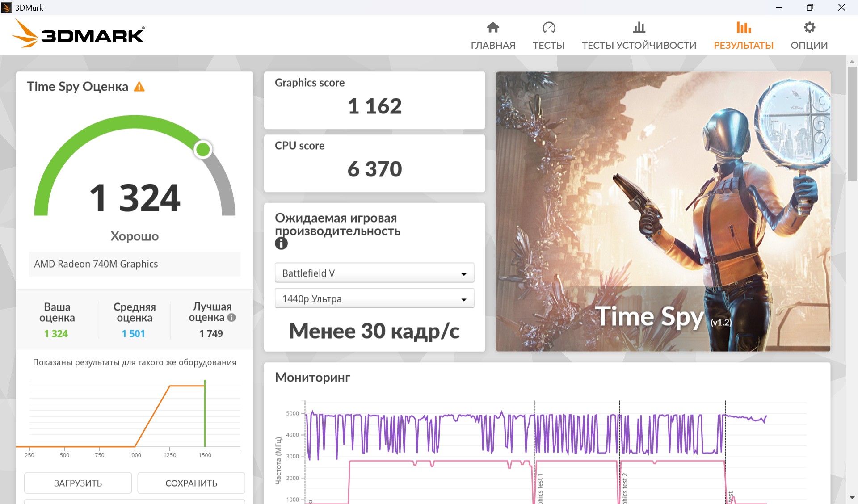Click the 3DMark logo

pyautogui.click(x=78, y=34)
